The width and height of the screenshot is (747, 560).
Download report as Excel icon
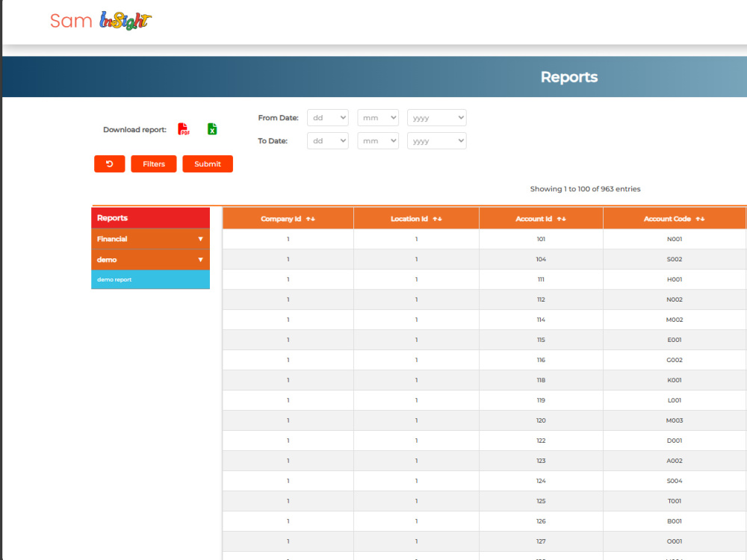point(212,129)
